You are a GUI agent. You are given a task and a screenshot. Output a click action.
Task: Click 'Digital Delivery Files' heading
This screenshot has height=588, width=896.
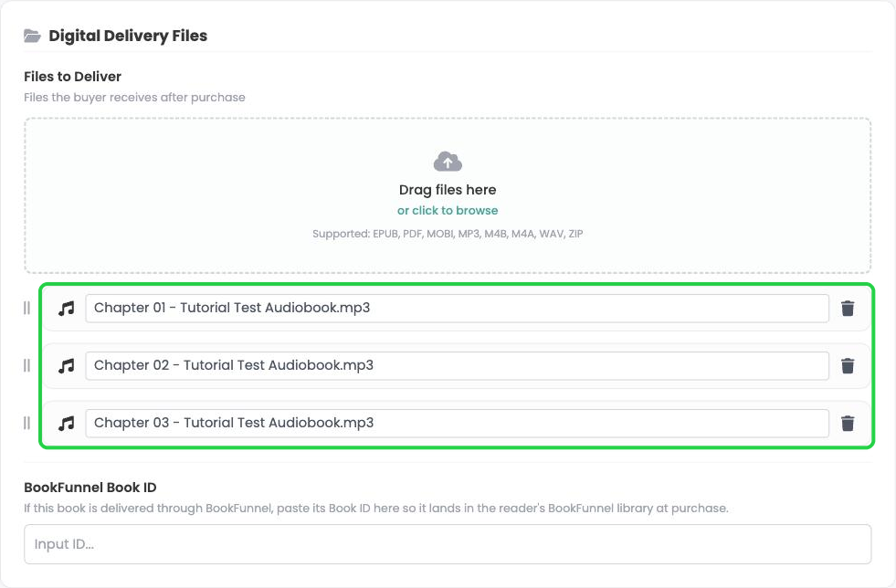pos(128,36)
